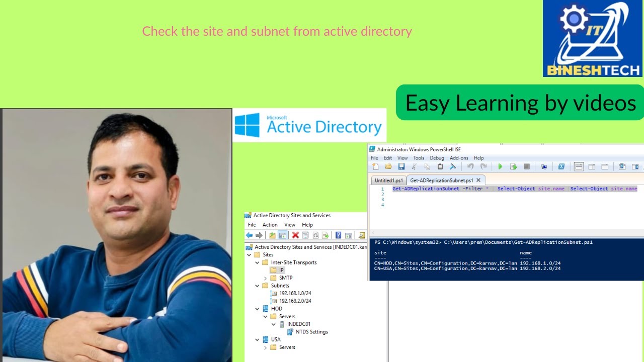Open View menu in Sites and Services
The image size is (644, 362).
[x=290, y=225]
